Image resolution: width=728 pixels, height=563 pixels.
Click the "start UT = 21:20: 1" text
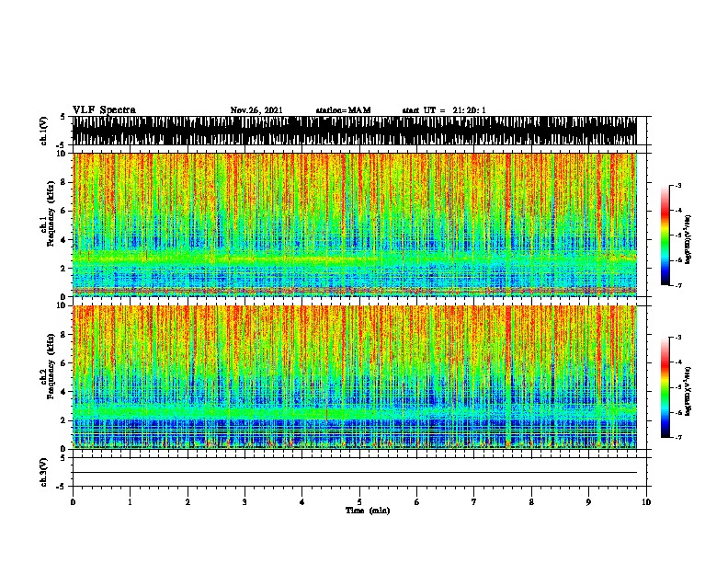(x=444, y=110)
